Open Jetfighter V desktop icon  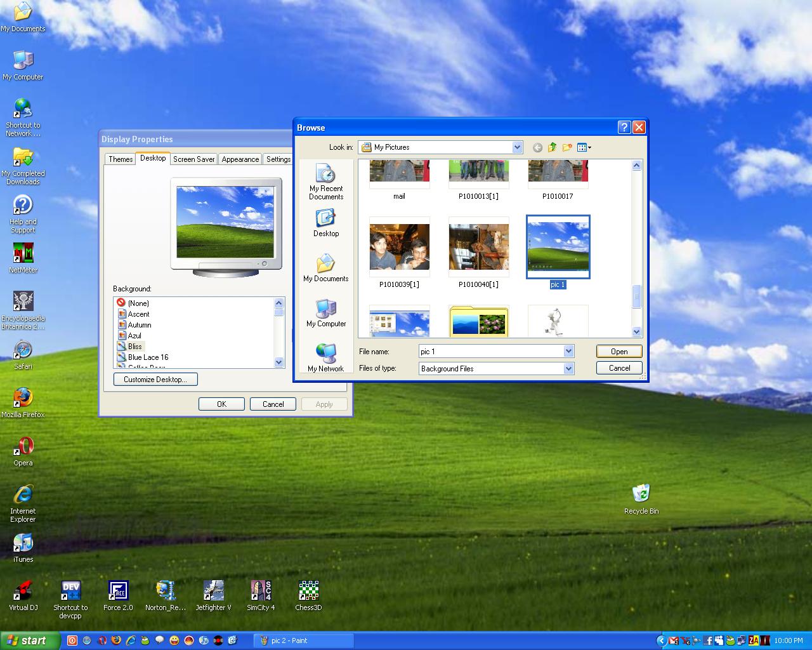coord(213,596)
